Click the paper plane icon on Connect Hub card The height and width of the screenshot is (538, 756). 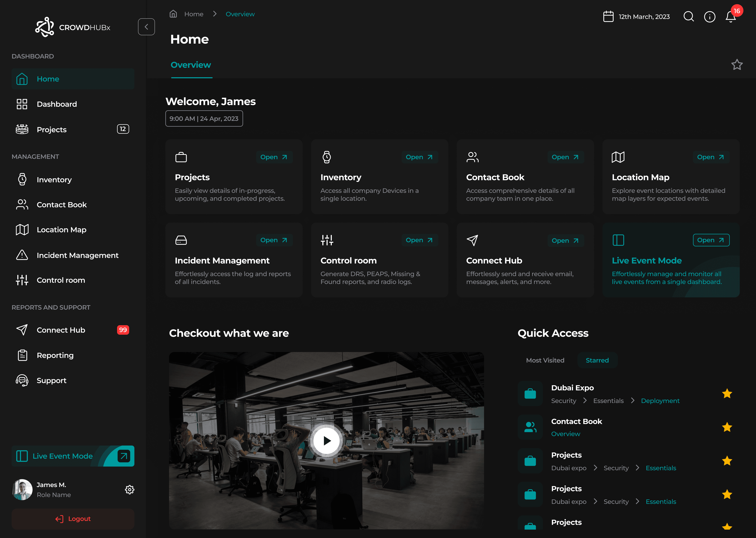(472, 240)
